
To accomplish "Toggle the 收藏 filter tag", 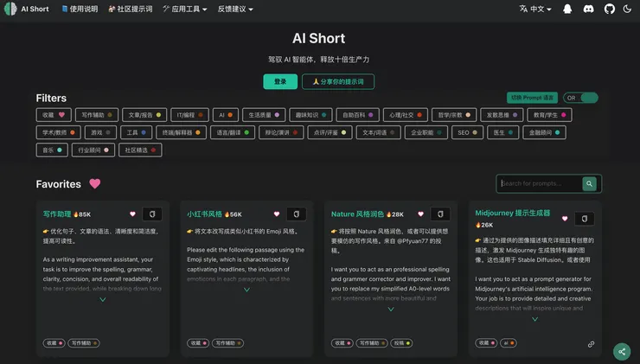I will (x=54, y=115).
